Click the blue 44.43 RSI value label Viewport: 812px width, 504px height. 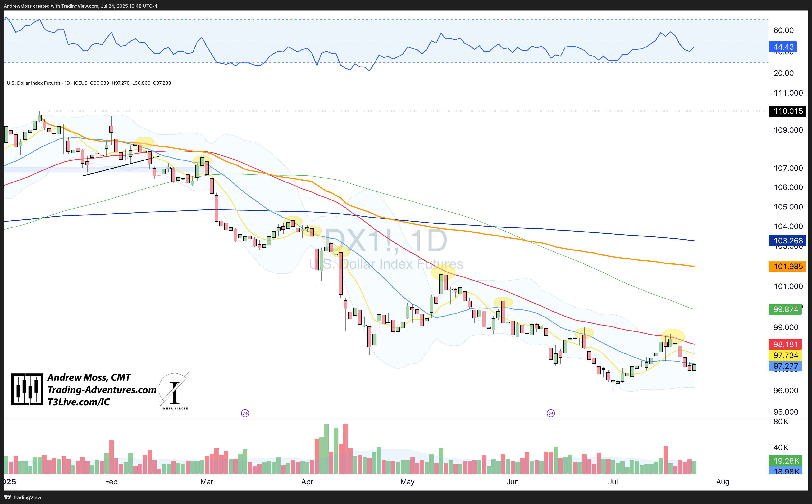coord(783,47)
